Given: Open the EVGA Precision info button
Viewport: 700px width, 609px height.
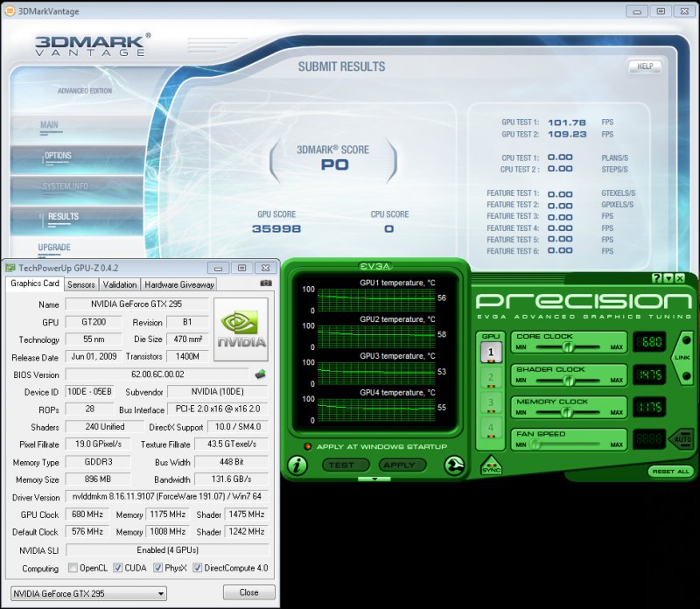Looking at the screenshot, I should pos(297,465).
